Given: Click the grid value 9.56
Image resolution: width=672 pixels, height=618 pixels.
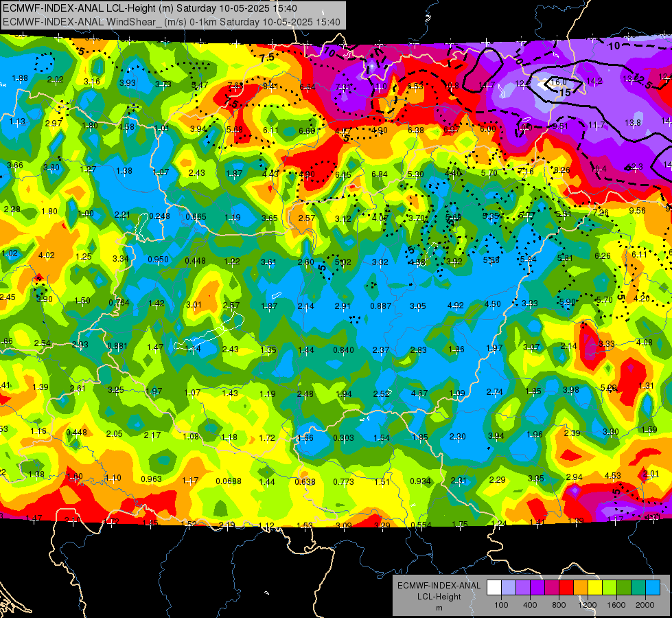Looking at the screenshot, I should (x=637, y=211).
